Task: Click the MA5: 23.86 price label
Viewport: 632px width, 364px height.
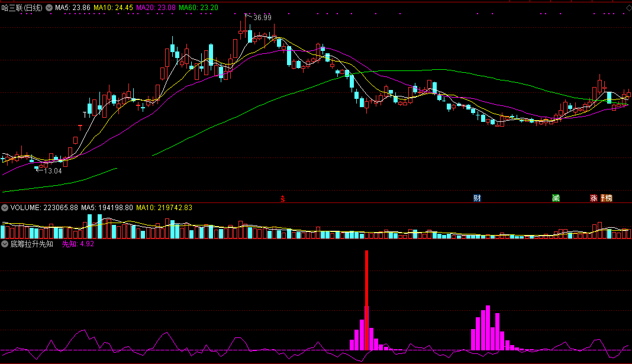Action: pos(73,8)
